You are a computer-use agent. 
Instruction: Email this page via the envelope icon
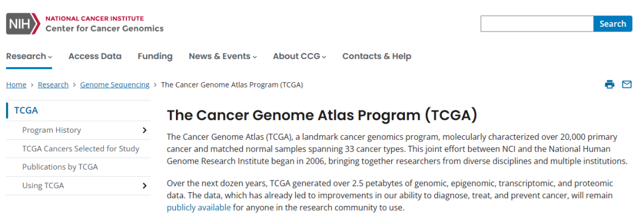click(x=626, y=85)
